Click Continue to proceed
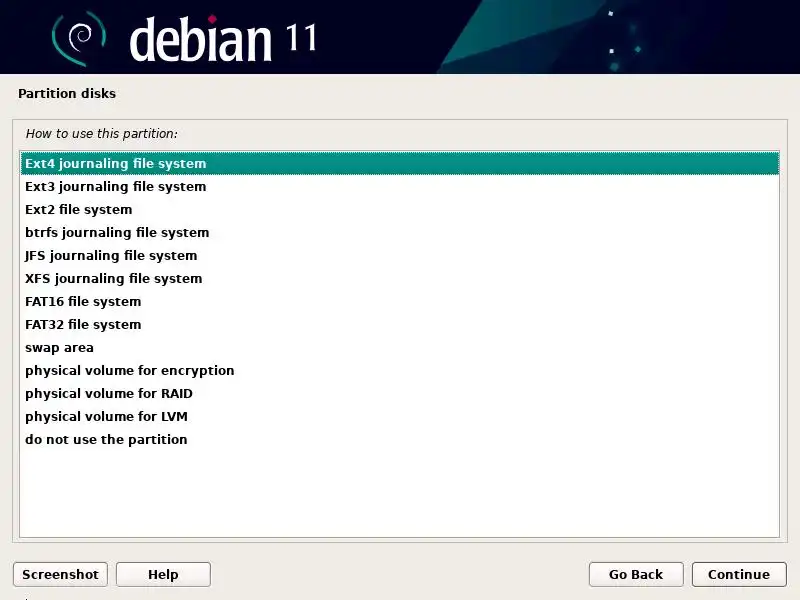Viewport: 800px width, 600px height. pos(739,574)
